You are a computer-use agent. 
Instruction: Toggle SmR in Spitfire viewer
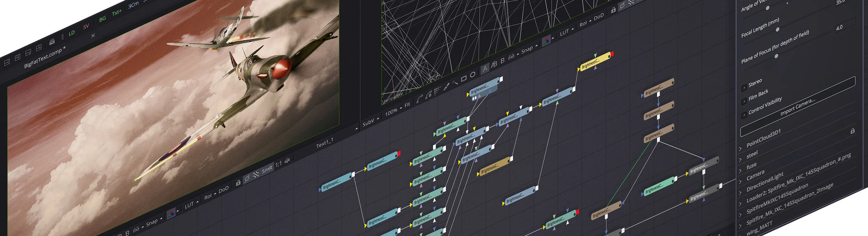click(x=267, y=169)
